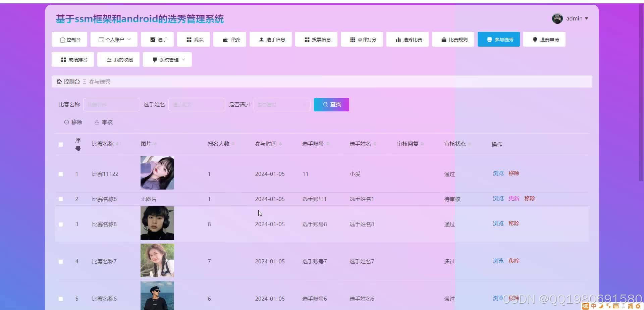Image resolution: width=644 pixels, height=310 pixels.
Task: Expand the 系统管理 dropdown
Action: [167, 59]
